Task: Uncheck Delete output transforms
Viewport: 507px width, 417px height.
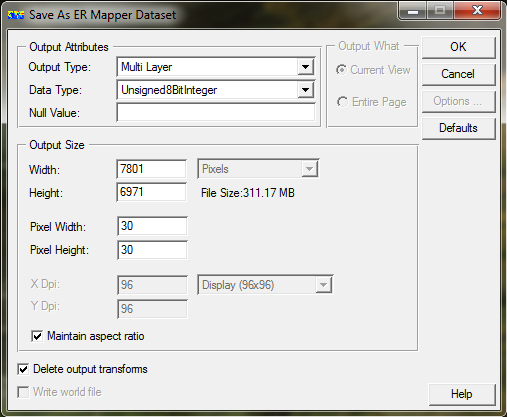Action: coord(23,369)
